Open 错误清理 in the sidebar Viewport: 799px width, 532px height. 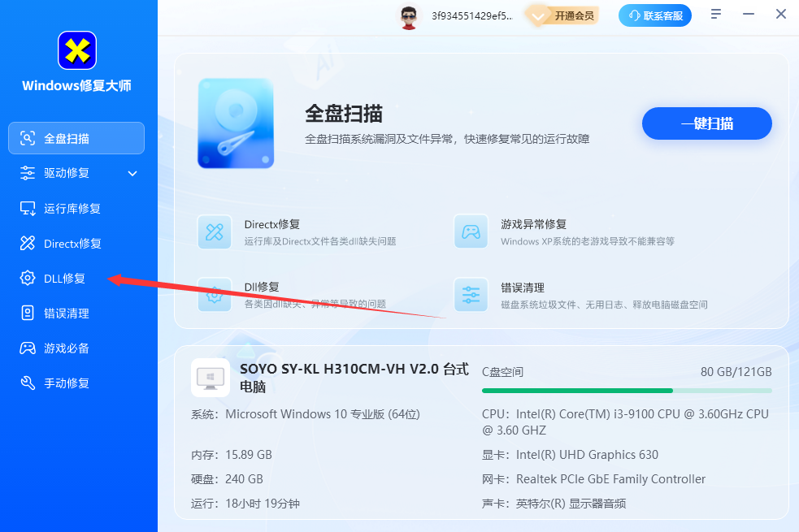tap(76, 313)
